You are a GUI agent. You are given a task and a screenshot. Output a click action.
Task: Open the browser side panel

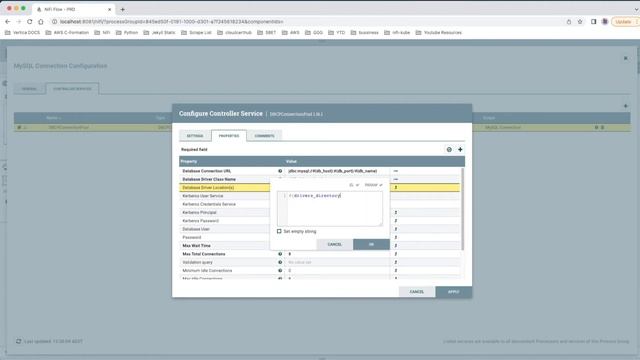click(x=593, y=22)
